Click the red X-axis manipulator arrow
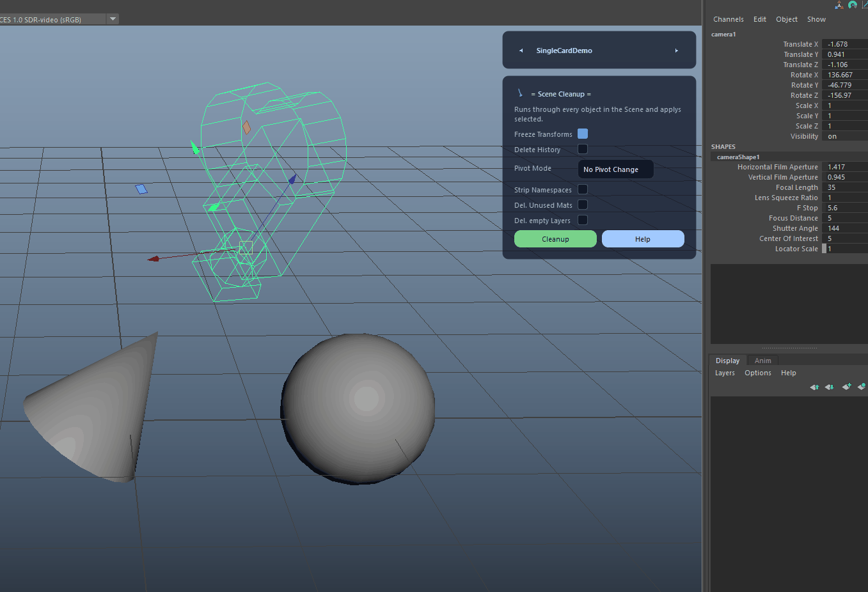The image size is (868, 592). point(154,259)
